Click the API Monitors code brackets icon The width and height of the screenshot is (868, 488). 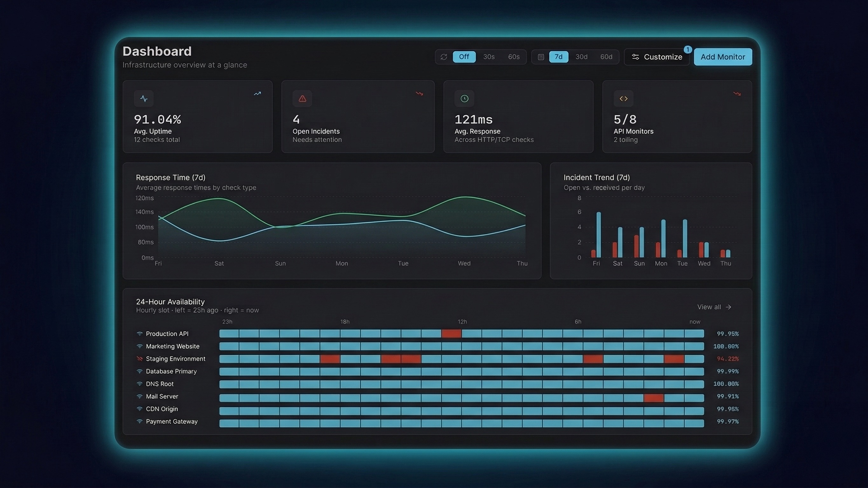coord(623,99)
